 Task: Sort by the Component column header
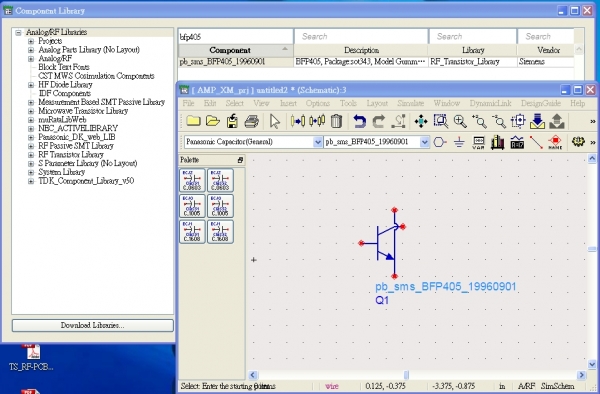click(235, 50)
